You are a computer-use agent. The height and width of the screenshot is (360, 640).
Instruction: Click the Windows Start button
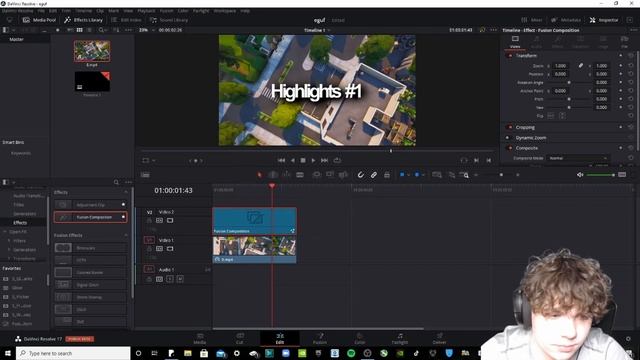pyautogui.click(x=7, y=353)
